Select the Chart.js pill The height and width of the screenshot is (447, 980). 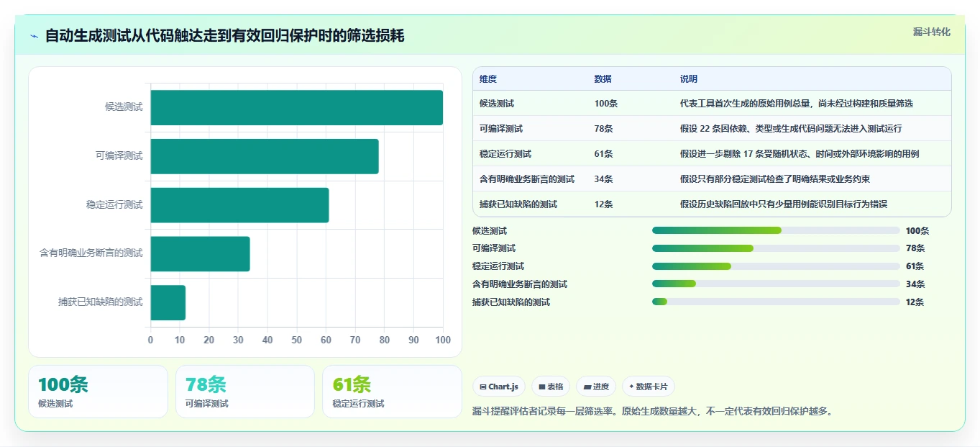tap(499, 387)
